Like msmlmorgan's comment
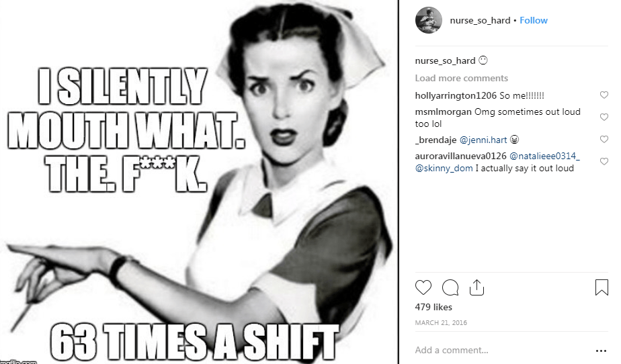Screen dimensions: 621x364 (604, 117)
